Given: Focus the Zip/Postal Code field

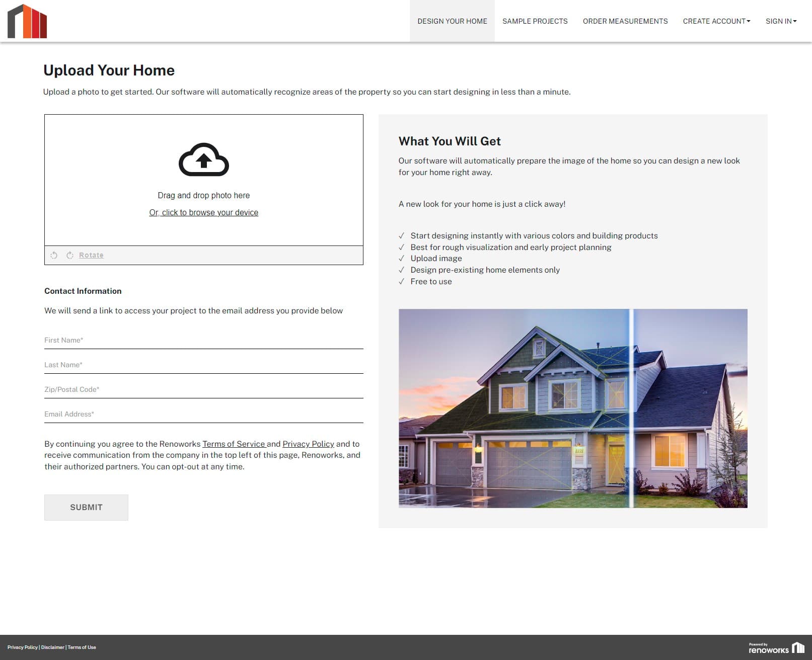Looking at the screenshot, I should 204,390.
